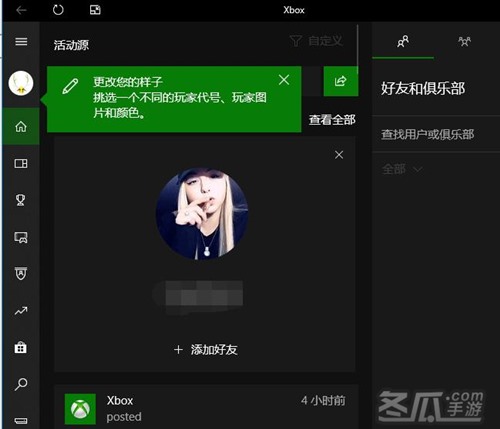Viewport: 500px width, 429px height.
Task: Dismiss the green 更改您的样子 tip
Action: [x=284, y=80]
